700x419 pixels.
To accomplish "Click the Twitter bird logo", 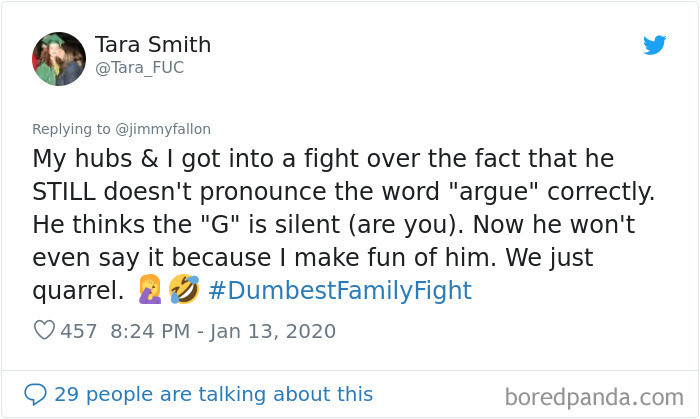I will [654, 45].
